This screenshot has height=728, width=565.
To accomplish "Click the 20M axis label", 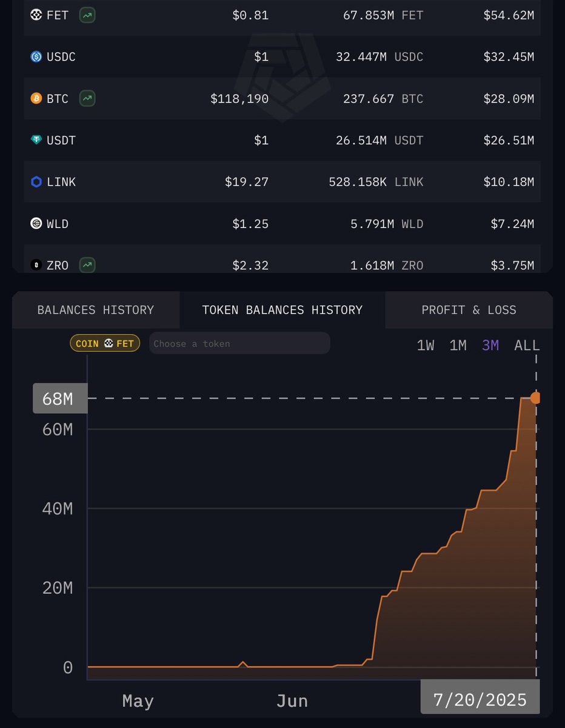I will (58, 588).
